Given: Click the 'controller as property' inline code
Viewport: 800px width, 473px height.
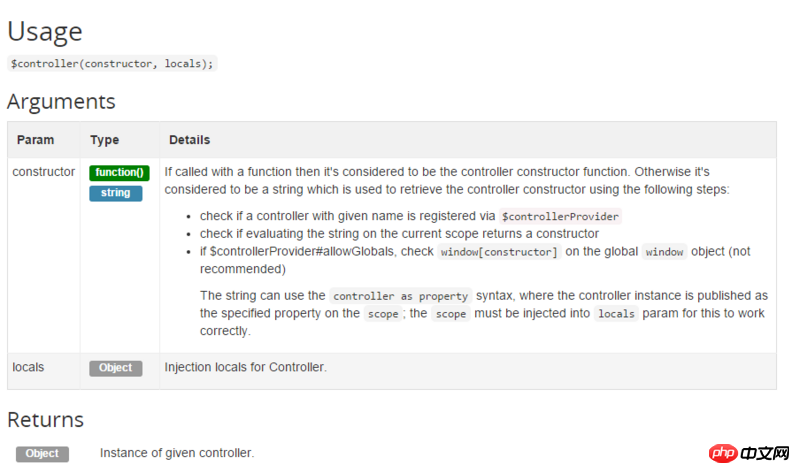Looking at the screenshot, I should 400,296.
